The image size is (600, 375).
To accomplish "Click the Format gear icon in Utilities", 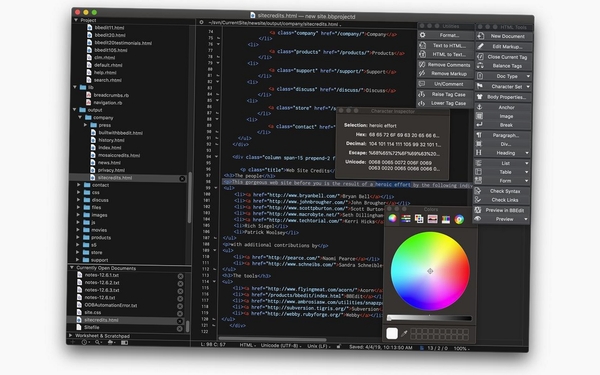I will (x=422, y=35).
